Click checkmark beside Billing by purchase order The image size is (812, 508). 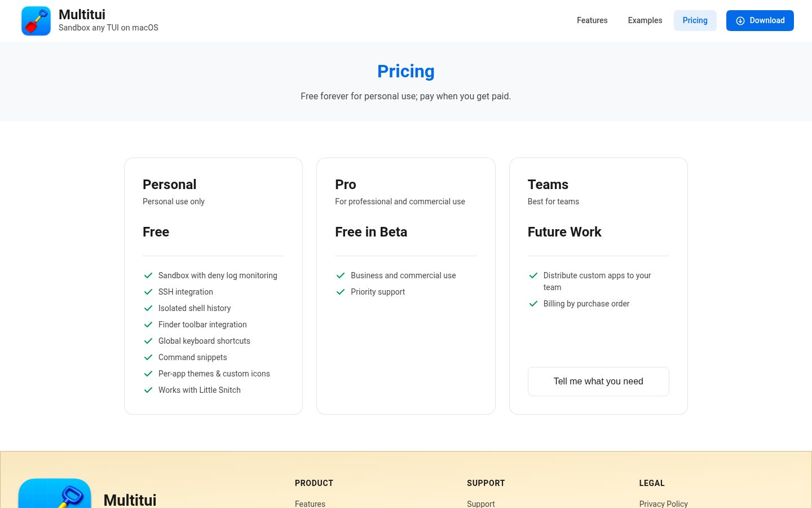pos(533,304)
